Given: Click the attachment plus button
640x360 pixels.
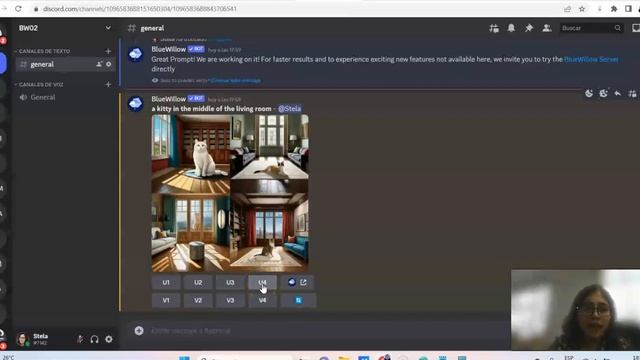Looking at the screenshot, I should [139, 331].
